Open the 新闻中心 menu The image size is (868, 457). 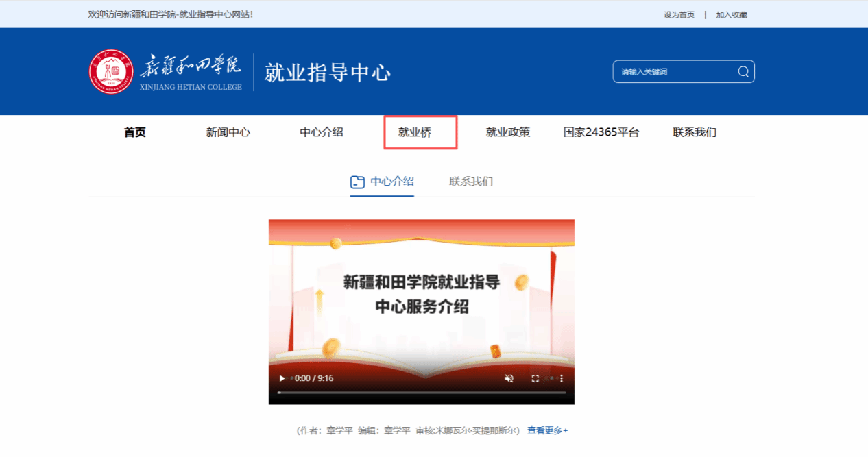[x=228, y=133]
